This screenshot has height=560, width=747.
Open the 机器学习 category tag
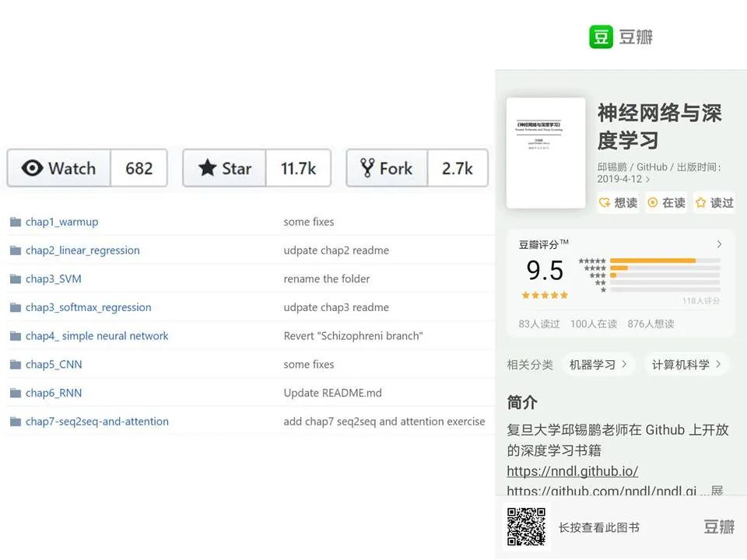598,365
